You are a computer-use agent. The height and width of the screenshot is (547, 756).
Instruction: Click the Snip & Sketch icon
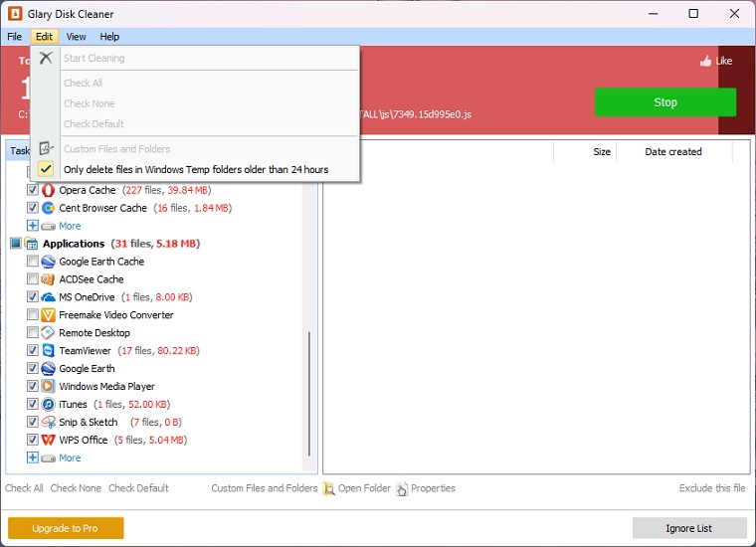(48, 422)
